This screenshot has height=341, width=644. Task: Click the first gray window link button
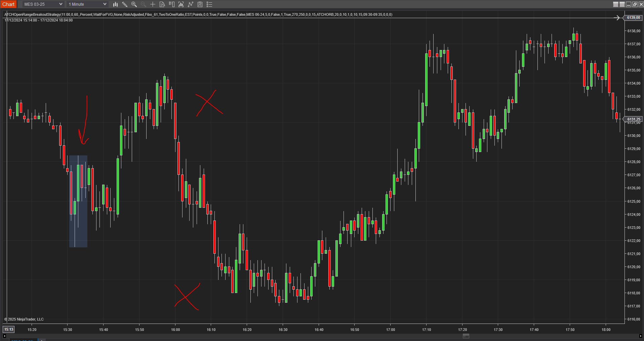[616, 4]
